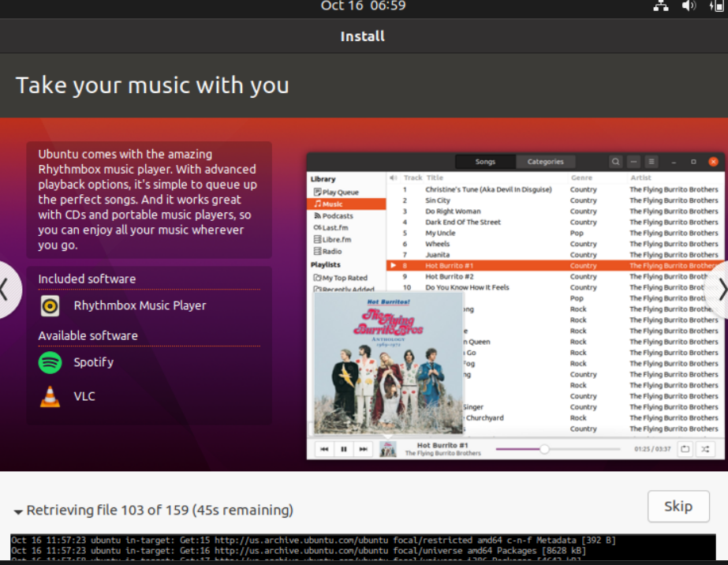
Task: Click the playback progress slider knob
Action: [x=544, y=449]
